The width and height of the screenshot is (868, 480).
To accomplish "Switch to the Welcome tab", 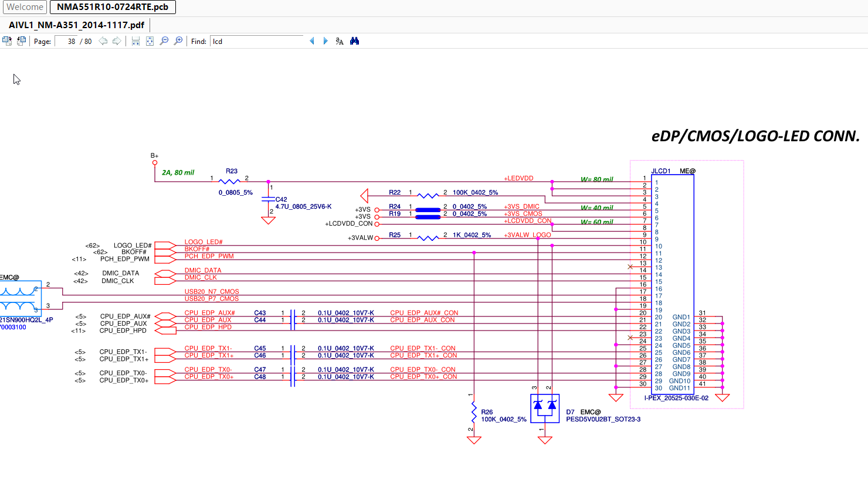I will click(25, 7).
